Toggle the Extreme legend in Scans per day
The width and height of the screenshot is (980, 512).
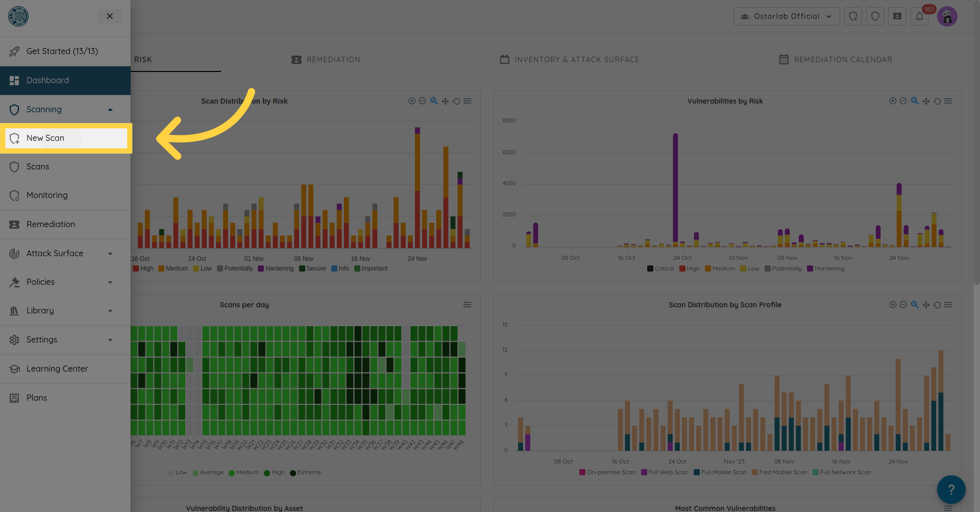point(305,472)
